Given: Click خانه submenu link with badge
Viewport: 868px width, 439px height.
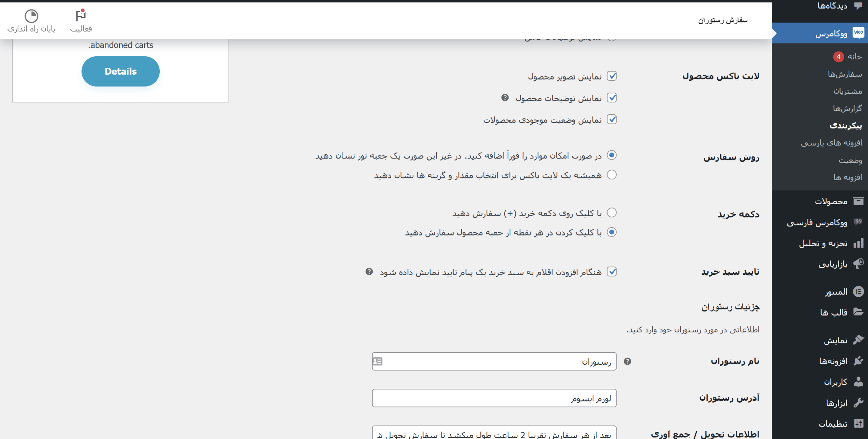Looking at the screenshot, I should point(854,56).
